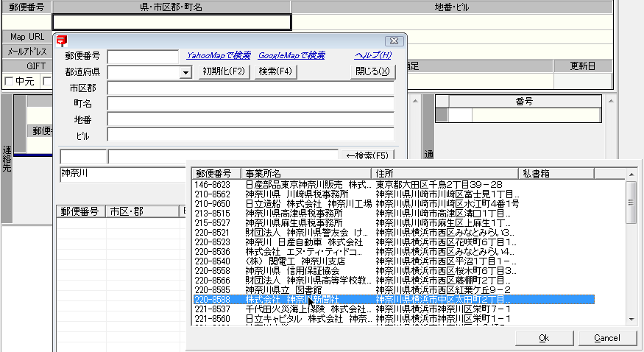Click the results list scrollbar thumb
Viewport: 644px width, 352px height.
[x=631, y=203]
